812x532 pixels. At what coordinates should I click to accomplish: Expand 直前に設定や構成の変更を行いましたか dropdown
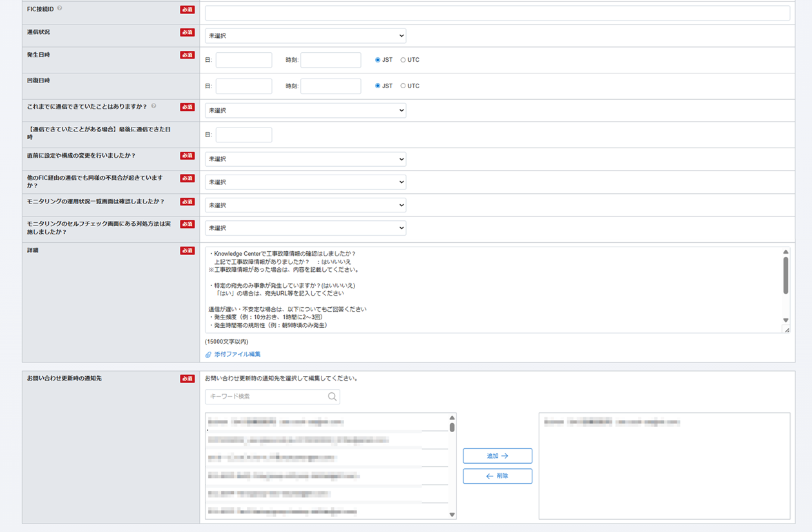point(305,159)
